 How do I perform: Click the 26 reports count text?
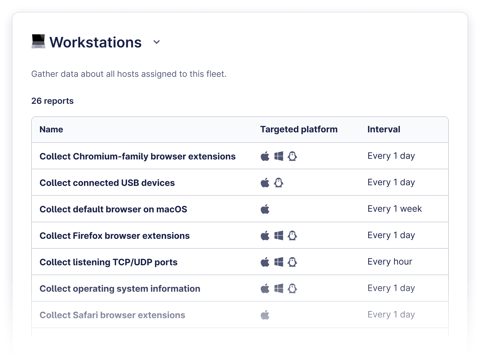(52, 101)
